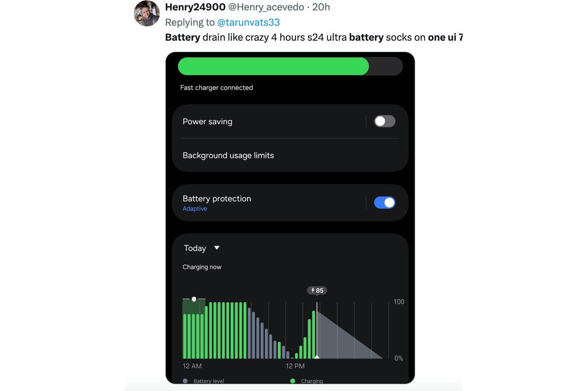Open Battery protection settings
588x391 pixels.
[217, 199]
